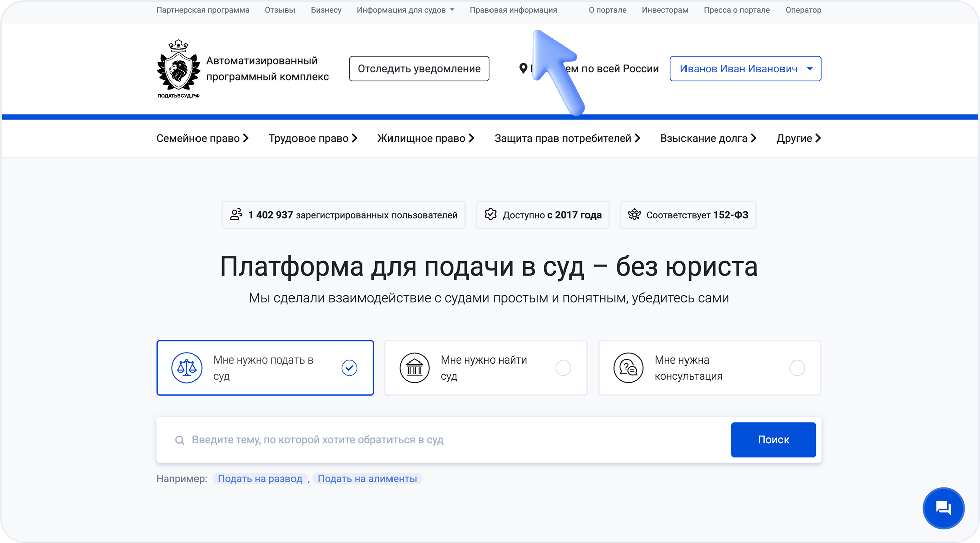Expand the 'Жилищное право' category
The height and width of the screenshot is (543, 980).
(426, 138)
